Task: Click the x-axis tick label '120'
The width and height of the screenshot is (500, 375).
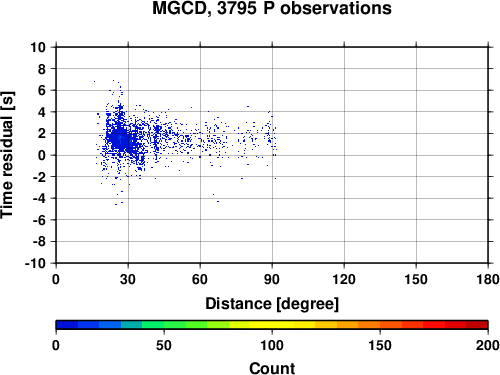Action: click(344, 279)
